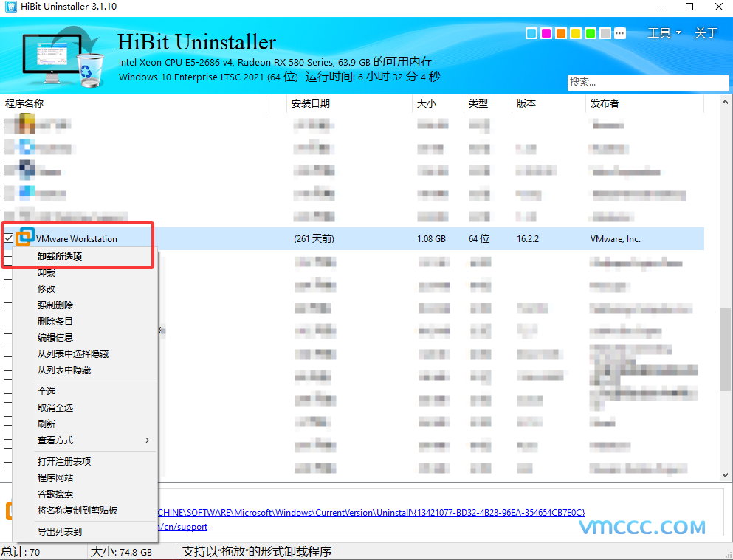Click 谷歌搜索 menu entry
The width and height of the screenshot is (733, 560).
click(x=55, y=494)
